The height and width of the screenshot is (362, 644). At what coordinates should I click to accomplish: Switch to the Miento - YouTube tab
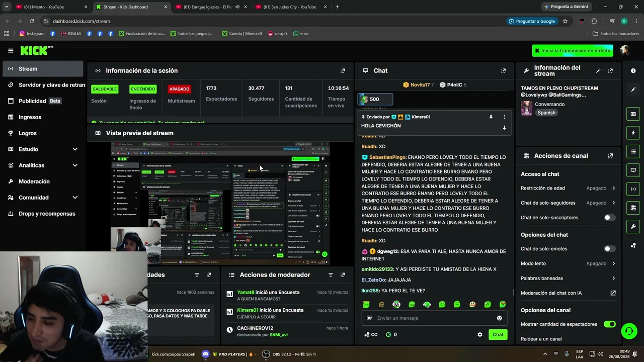click(52, 7)
